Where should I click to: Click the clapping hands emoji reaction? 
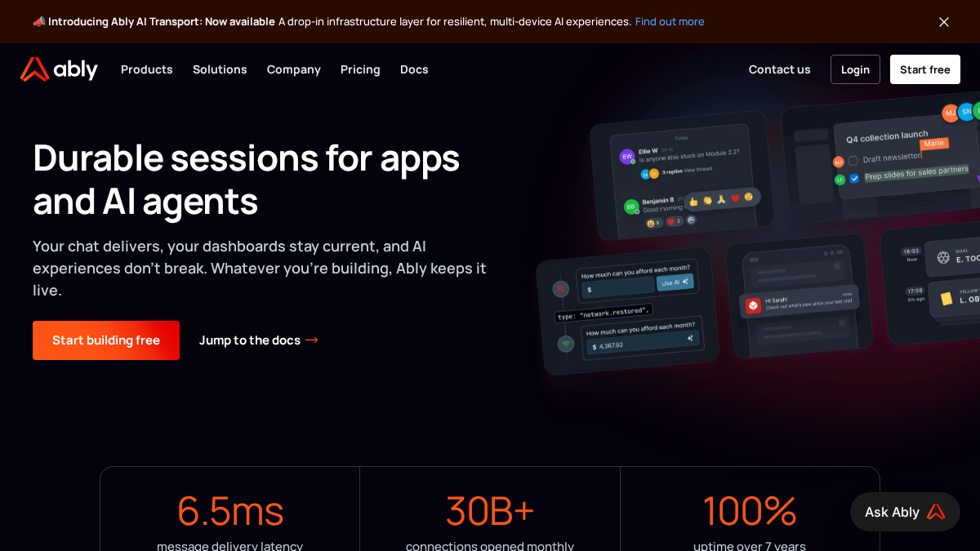tap(707, 200)
